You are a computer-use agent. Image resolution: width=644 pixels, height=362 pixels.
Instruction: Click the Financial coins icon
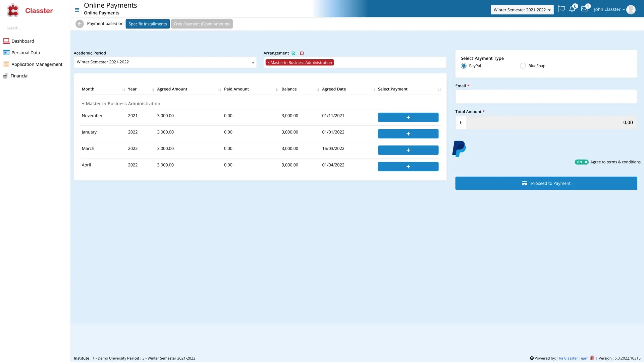5,76
